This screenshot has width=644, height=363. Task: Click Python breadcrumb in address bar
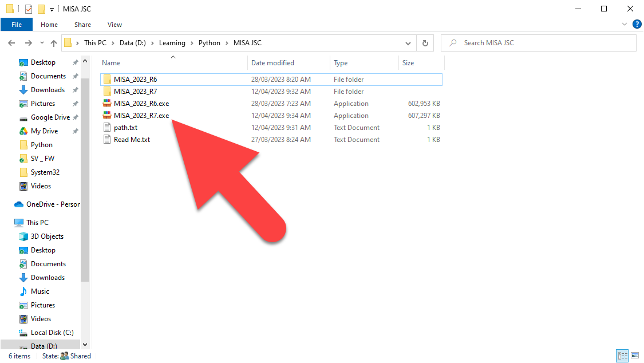click(210, 43)
